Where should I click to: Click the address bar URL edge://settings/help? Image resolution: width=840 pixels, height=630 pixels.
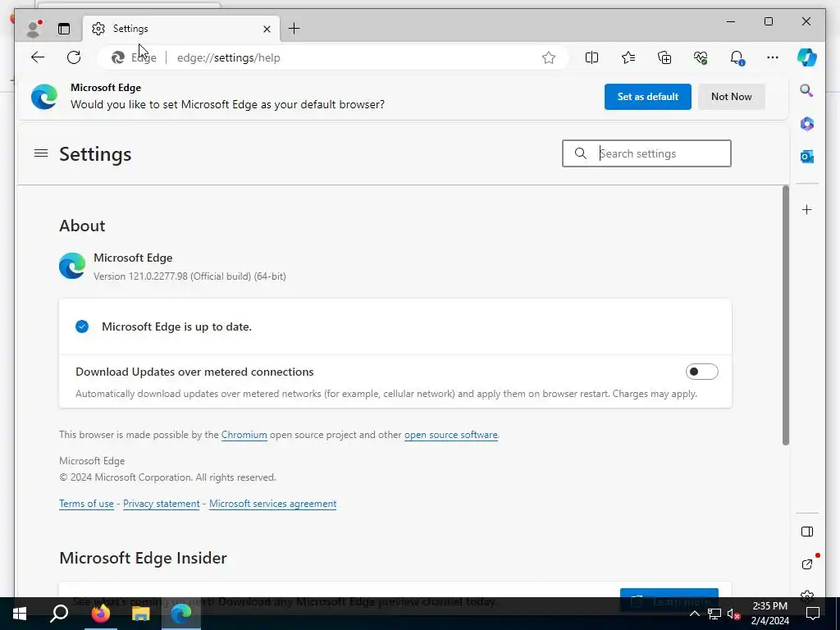pyautogui.click(x=229, y=58)
